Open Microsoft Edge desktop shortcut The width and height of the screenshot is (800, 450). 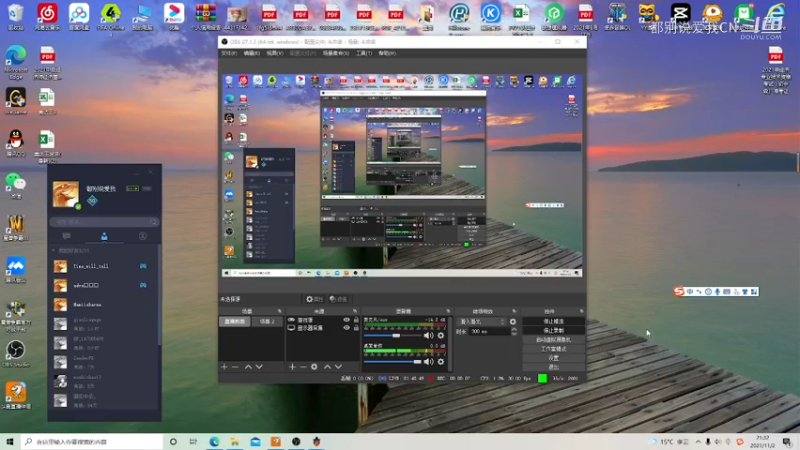click(16, 62)
